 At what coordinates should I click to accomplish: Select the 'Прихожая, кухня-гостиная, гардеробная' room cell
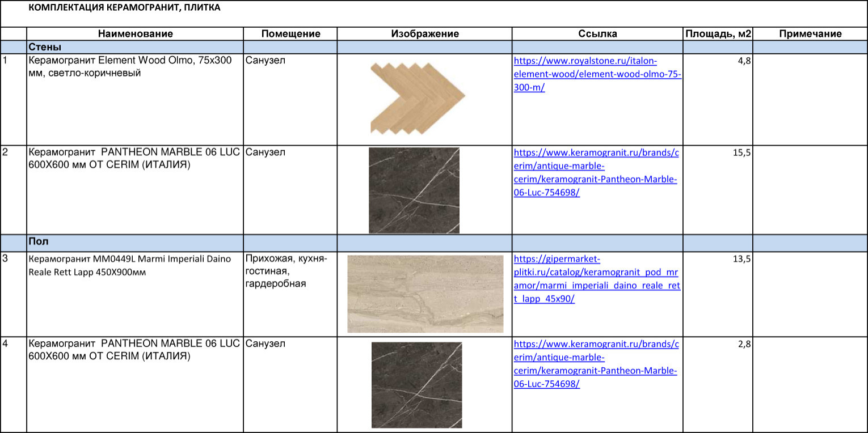(x=290, y=294)
